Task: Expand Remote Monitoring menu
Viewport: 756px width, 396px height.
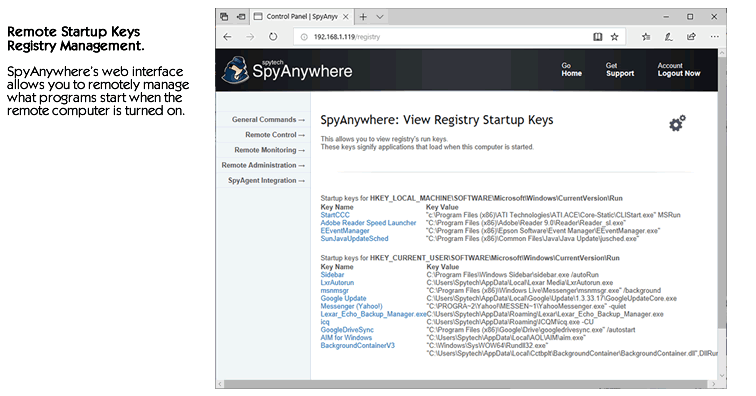Action: [x=270, y=150]
